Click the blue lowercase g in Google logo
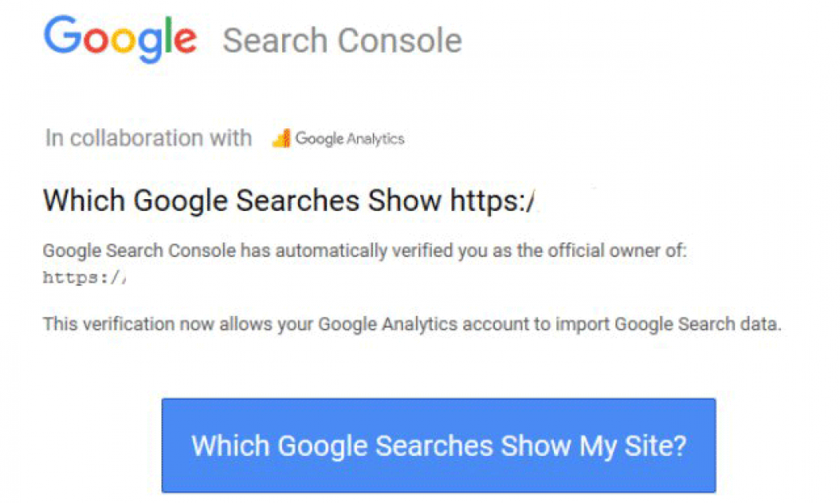This screenshot has width=840, height=504. 149,46
